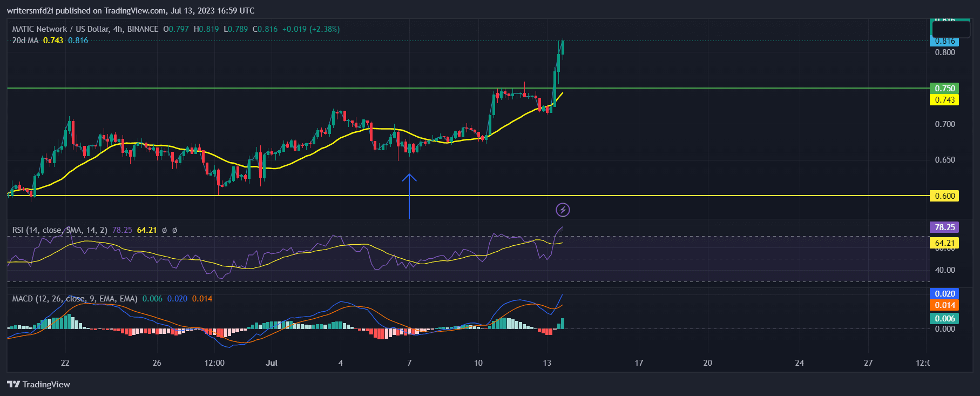
Task: Click the '13' date on time axis
Action: click(547, 363)
